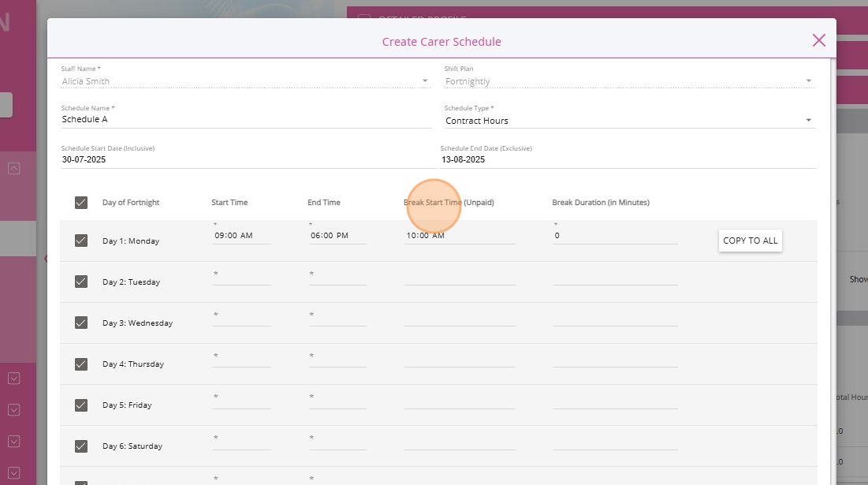Click Saturday Break Start Time field
The height and width of the screenshot is (485, 868).
[x=460, y=442]
